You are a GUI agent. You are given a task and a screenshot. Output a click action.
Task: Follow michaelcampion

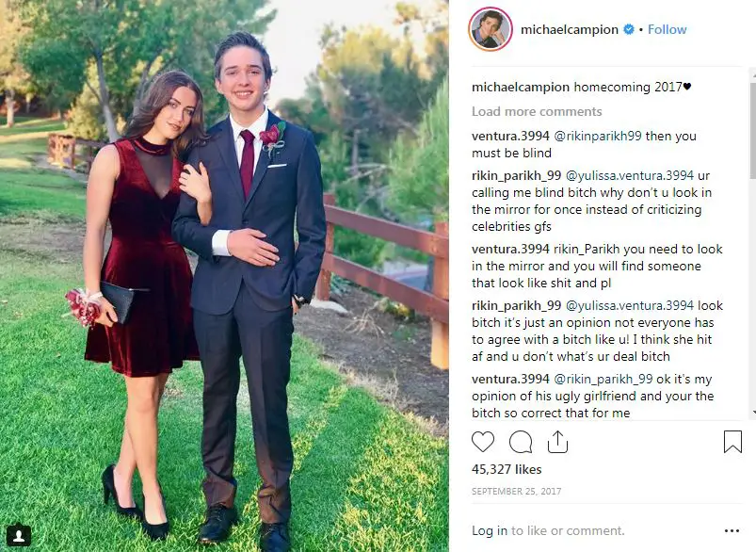(667, 29)
